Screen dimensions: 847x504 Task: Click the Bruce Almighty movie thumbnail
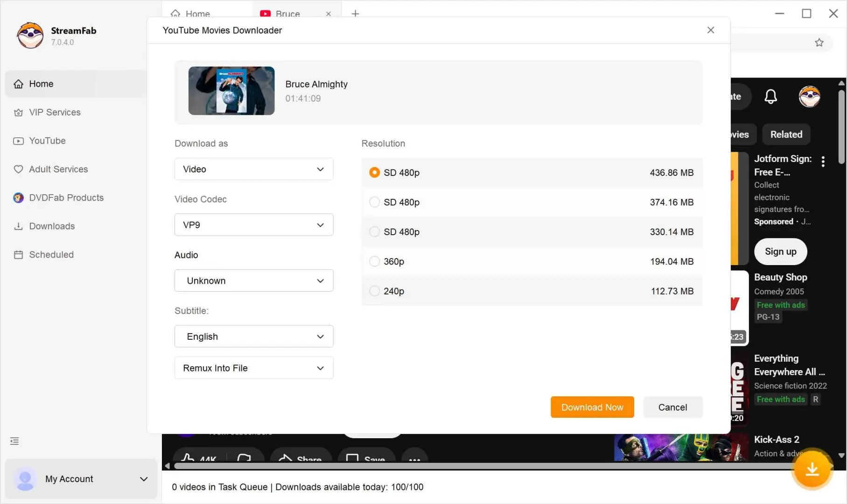(x=231, y=91)
